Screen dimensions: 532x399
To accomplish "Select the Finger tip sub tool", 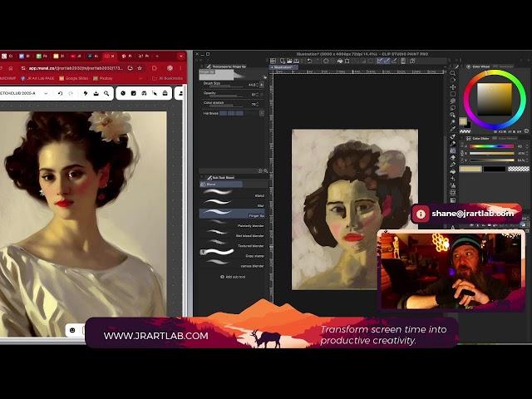I will pyautogui.click(x=233, y=214).
